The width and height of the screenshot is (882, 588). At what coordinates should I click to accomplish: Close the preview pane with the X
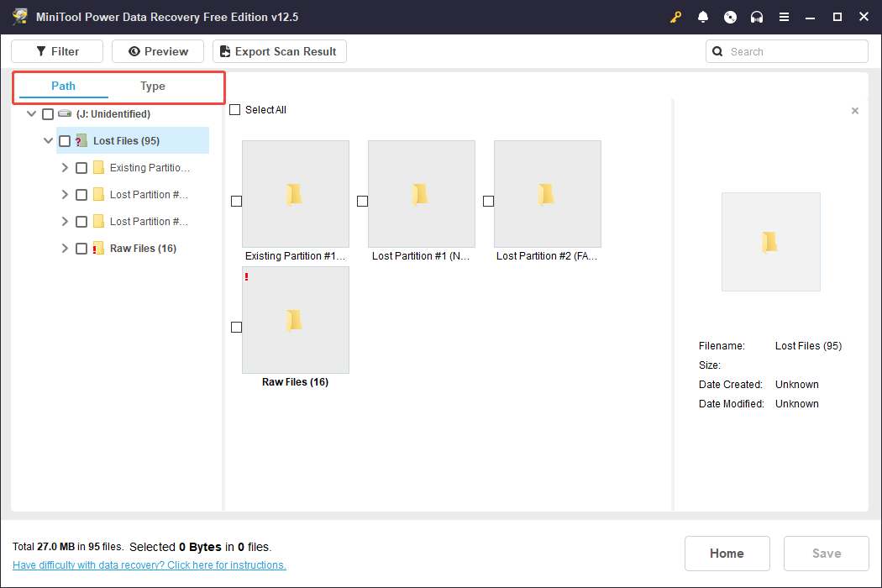point(855,111)
